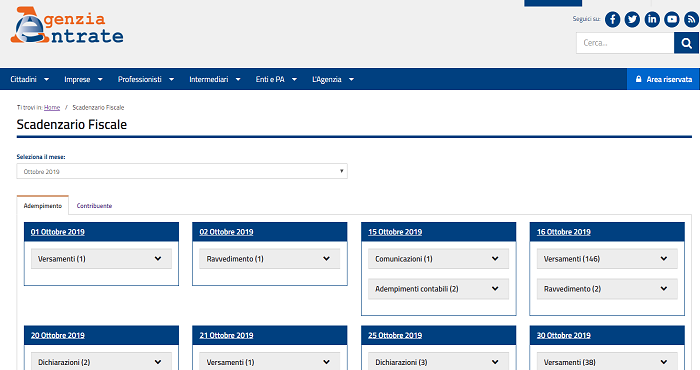Open the LinkedIn social icon

(x=652, y=20)
